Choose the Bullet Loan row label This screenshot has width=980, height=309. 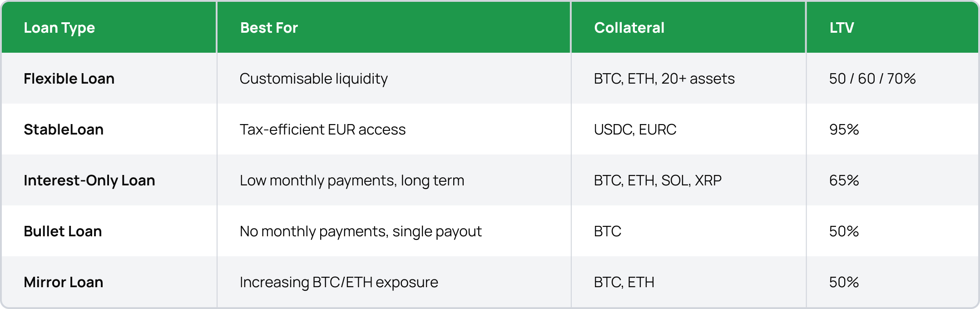tap(63, 231)
